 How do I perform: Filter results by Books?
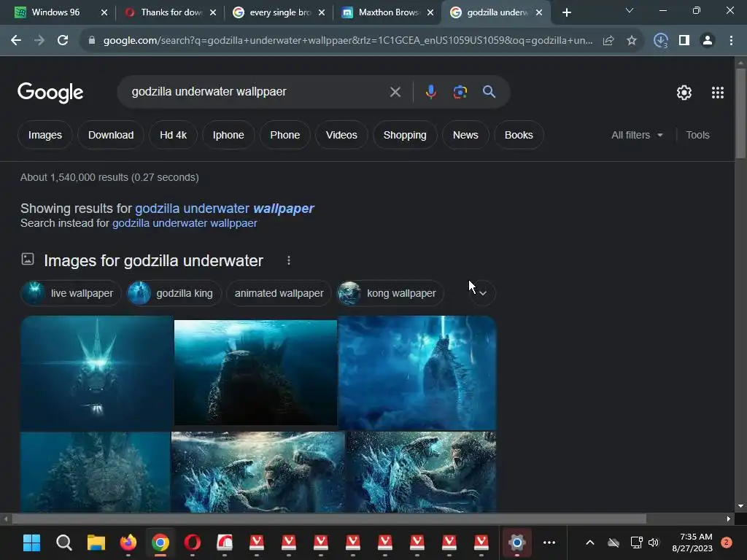coord(519,135)
